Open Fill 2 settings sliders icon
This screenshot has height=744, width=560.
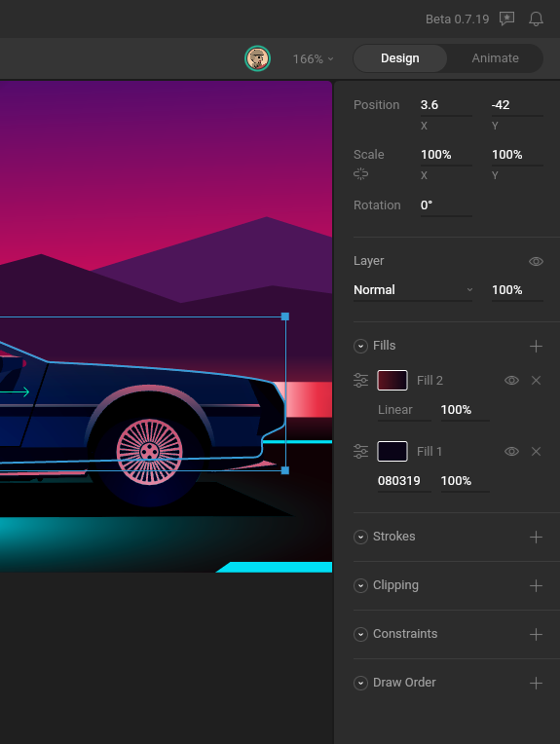(x=360, y=381)
